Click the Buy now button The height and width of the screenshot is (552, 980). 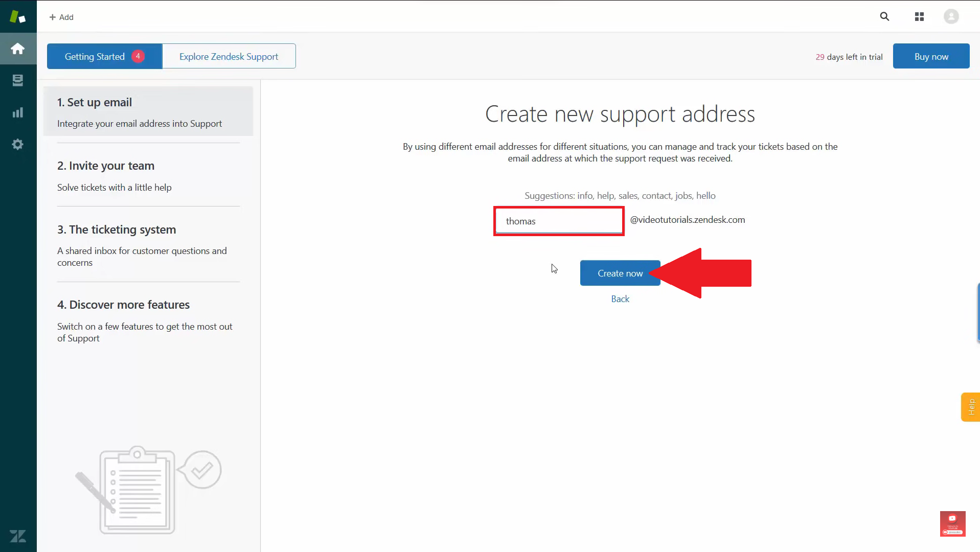tap(931, 56)
